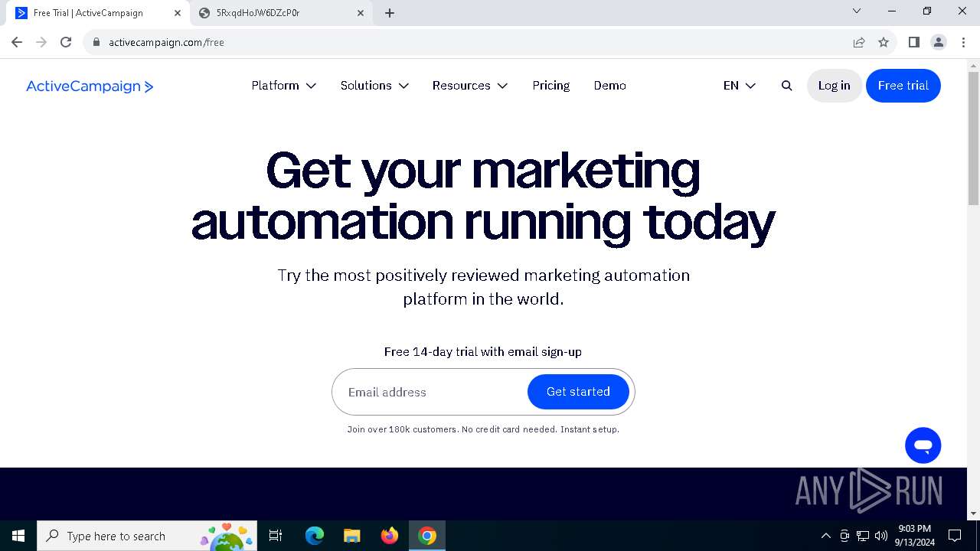Click the browser forward arrow
Viewport: 980px width, 551px height.
(x=41, y=42)
